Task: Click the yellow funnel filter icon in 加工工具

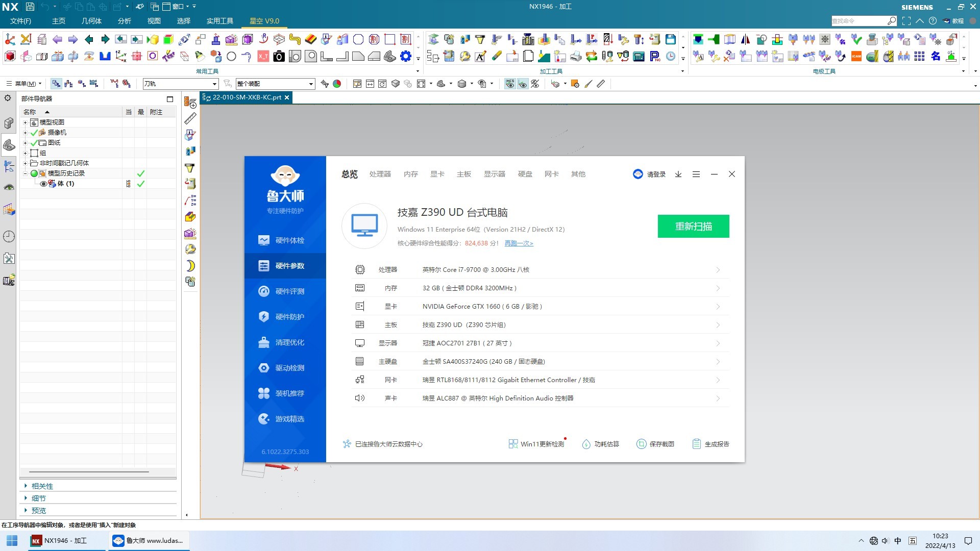Action: tap(480, 39)
